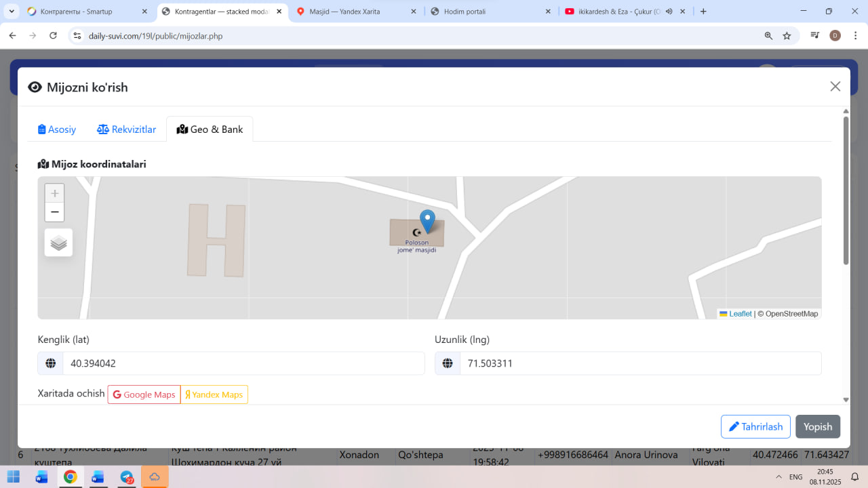This screenshot has height=488, width=868.
Task: Open the browser zoom indicator
Action: pos(768,36)
